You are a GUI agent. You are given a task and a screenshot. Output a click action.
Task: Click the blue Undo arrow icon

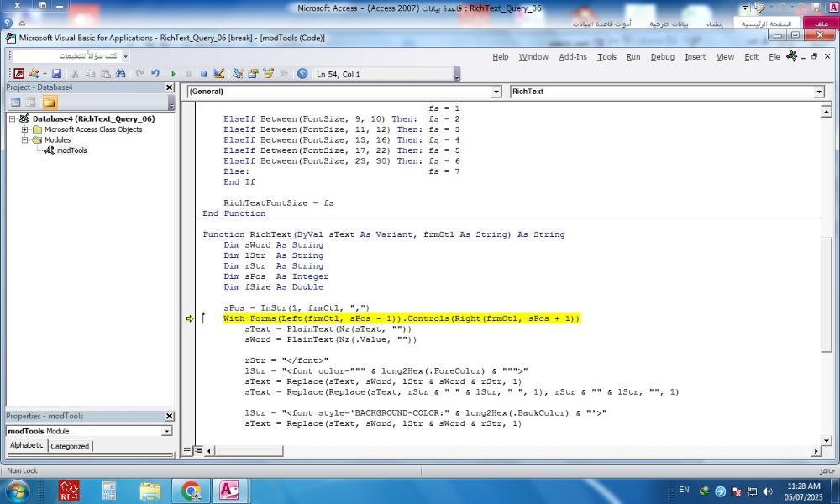155,74
